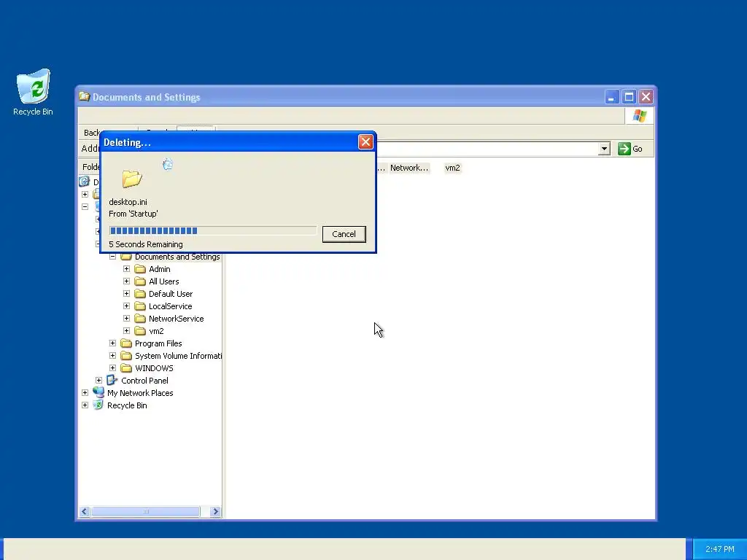Cancel the delete operation
The width and height of the screenshot is (747, 560).
point(344,234)
